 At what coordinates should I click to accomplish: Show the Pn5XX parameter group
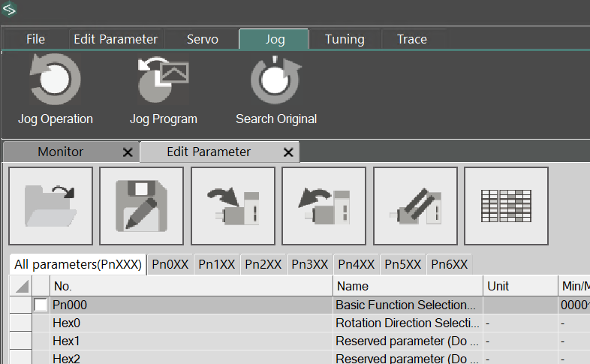(x=403, y=264)
